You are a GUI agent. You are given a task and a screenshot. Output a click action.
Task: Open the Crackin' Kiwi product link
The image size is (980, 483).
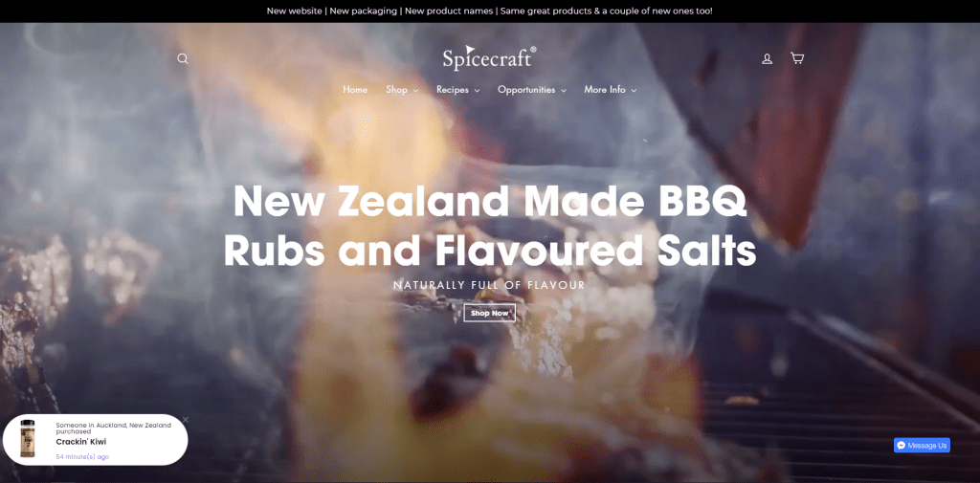pyautogui.click(x=80, y=442)
